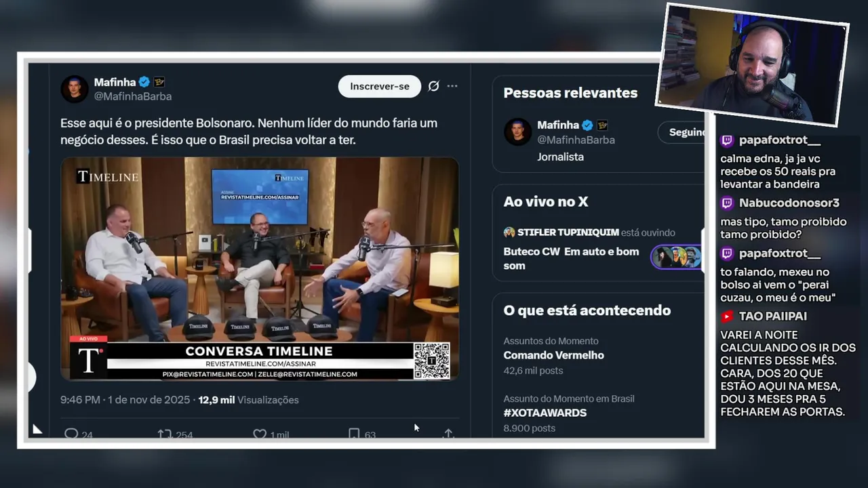Open the @MafinhaBarba handle on the post
Image resolution: width=868 pixels, height=488 pixels.
pos(133,97)
